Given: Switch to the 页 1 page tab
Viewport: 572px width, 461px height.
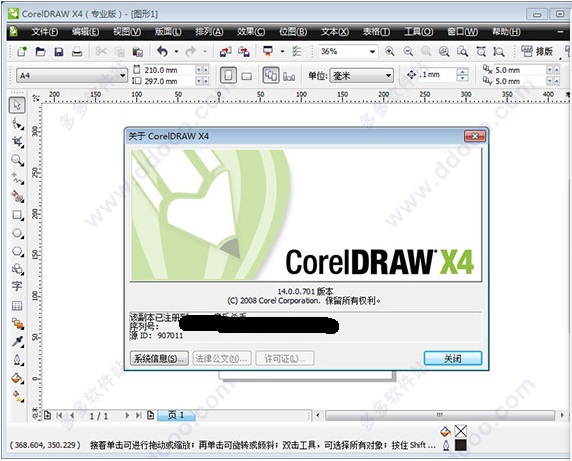Looking at the screenshot, I should point(176,415).
